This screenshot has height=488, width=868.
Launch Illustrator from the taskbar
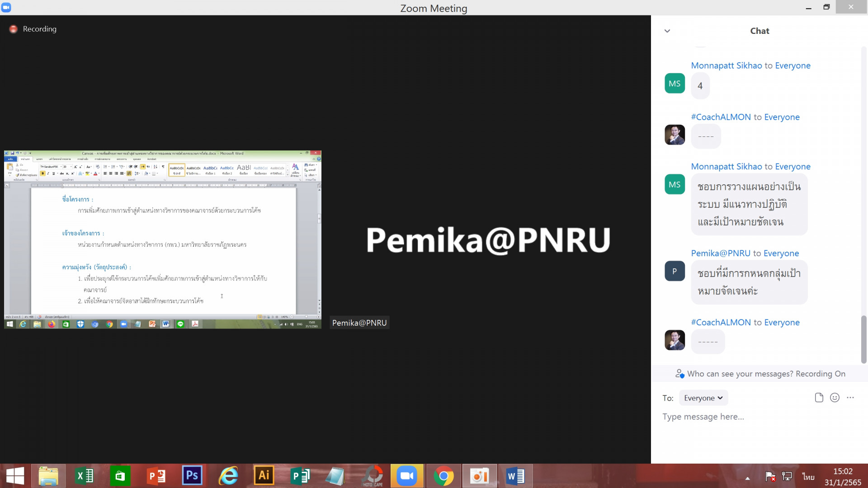[264, 475]
